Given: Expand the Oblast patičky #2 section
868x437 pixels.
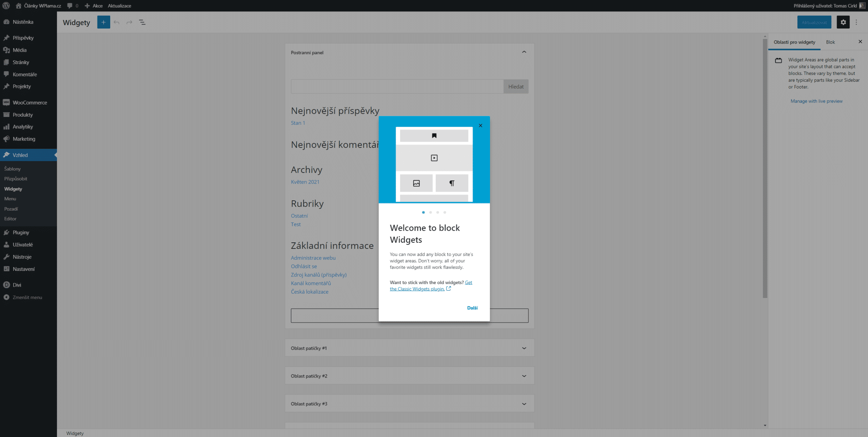Looking at the screenshot, I should 524,376.
